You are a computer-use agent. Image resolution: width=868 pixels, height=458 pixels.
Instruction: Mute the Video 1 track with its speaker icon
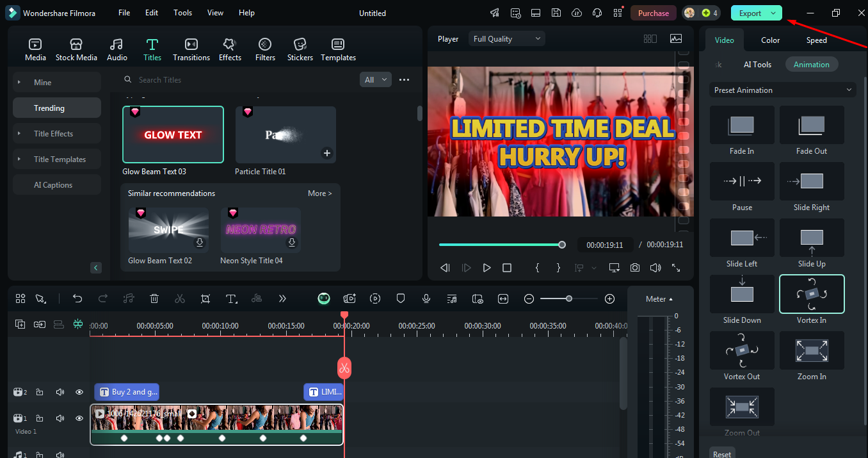click(x=60, y=418)
